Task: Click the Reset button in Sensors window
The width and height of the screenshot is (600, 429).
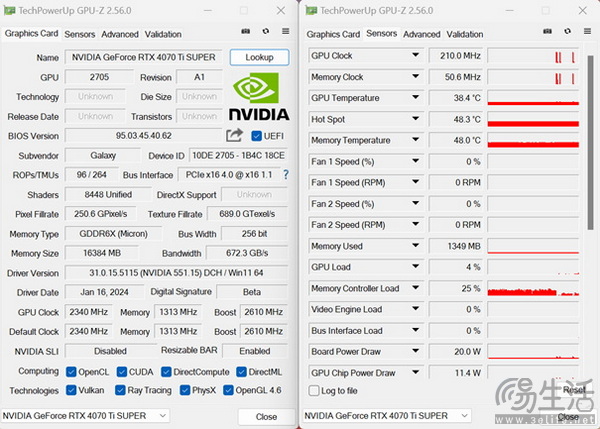Action: pos(574,390)
